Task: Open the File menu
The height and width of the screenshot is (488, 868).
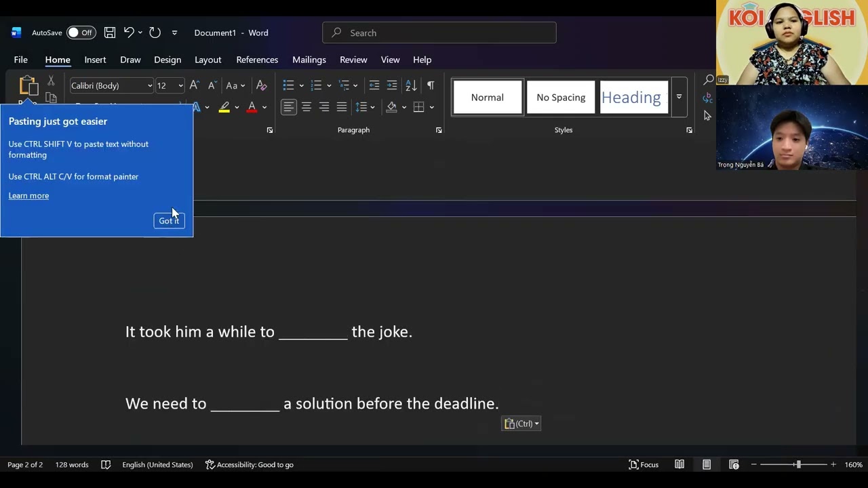Action: [21, 60]
